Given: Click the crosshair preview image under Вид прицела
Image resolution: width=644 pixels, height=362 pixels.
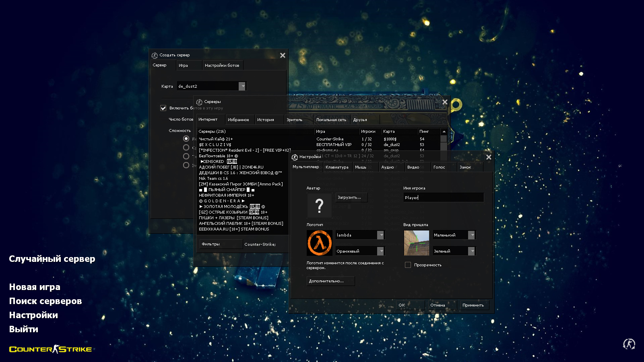Looking at the screenshot, I should [417, 243].
